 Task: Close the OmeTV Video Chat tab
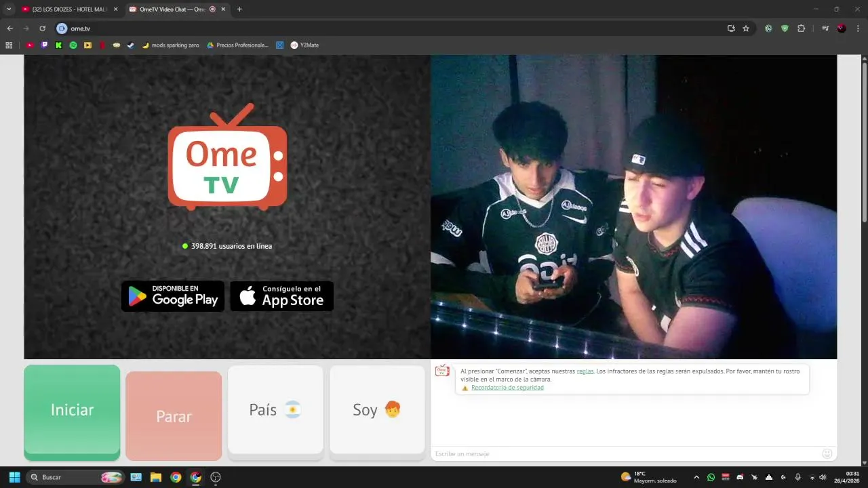pos(224,9)
